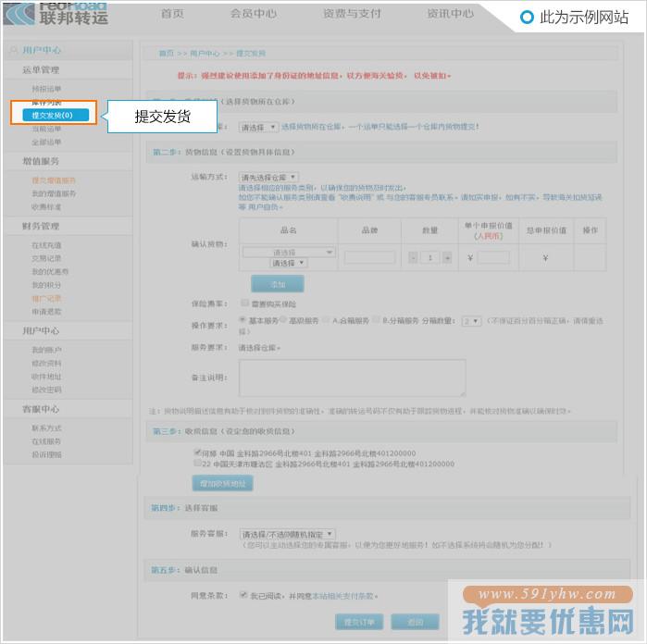Open 我的优惠券 in sidebar
Viewport: 647px width, 644px height.
(x=50, y=271)
